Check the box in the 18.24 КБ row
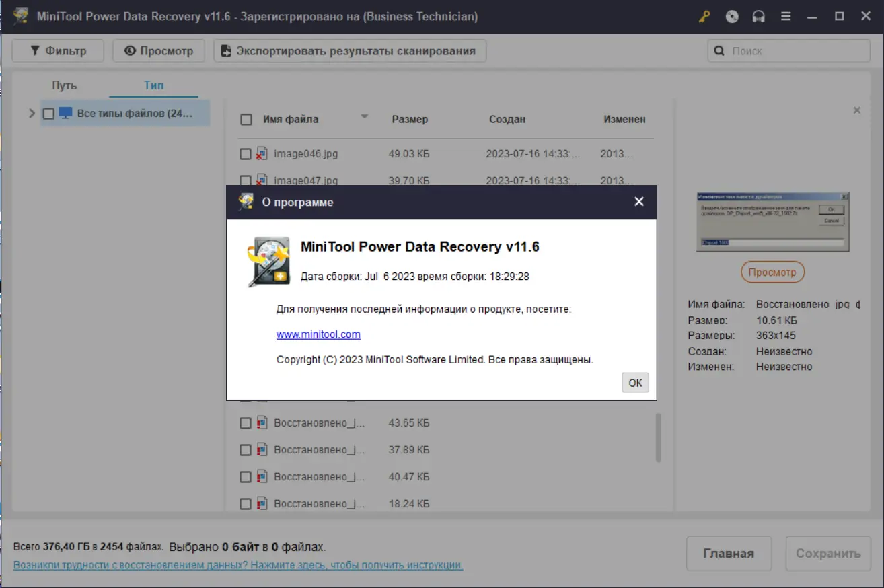The width and height of the screenshot is (884, 588). (246, 503)
